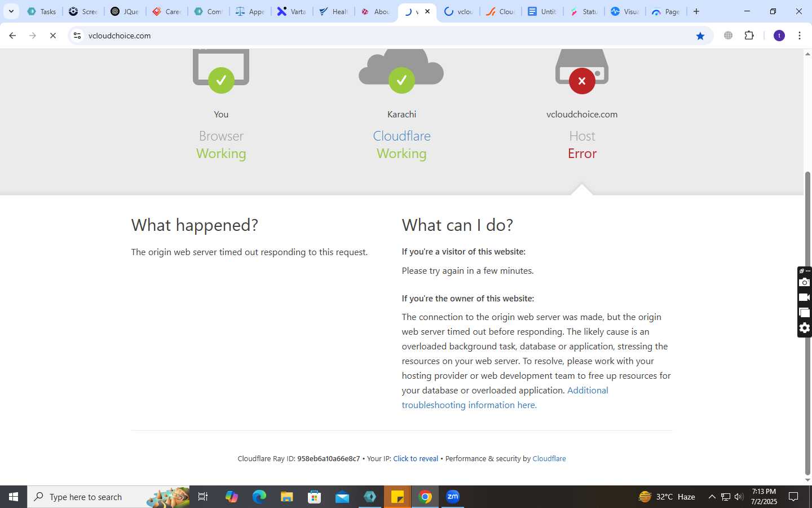The width and height of the screenshot is (812, 508).
Task: Open the tab search dropdown arrow
Action: (11, 11)
